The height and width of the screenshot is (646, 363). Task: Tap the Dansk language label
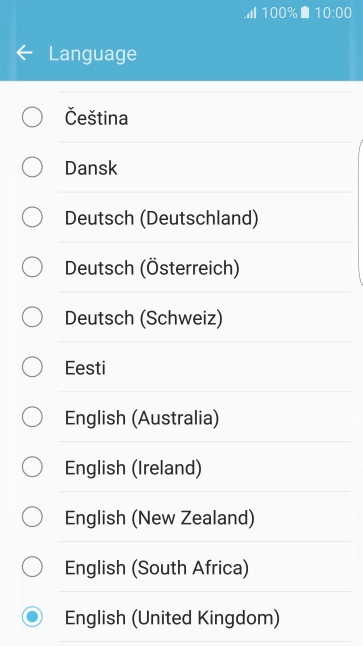click(x=91, y=168)
